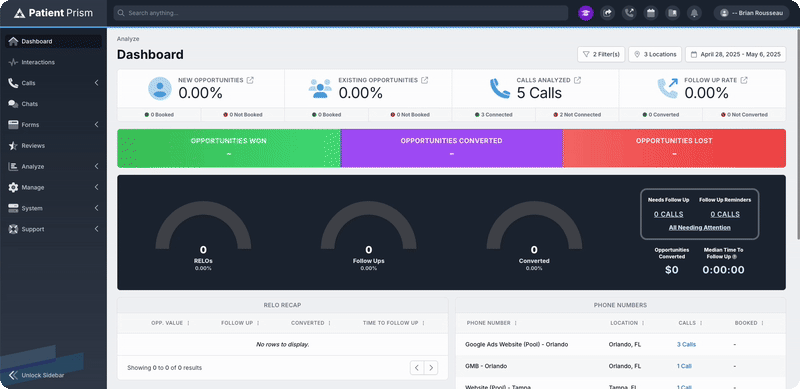Open 1 Call link for GMB - Orlando
Screen dimensions: 800x389
[x=684, y=366]
